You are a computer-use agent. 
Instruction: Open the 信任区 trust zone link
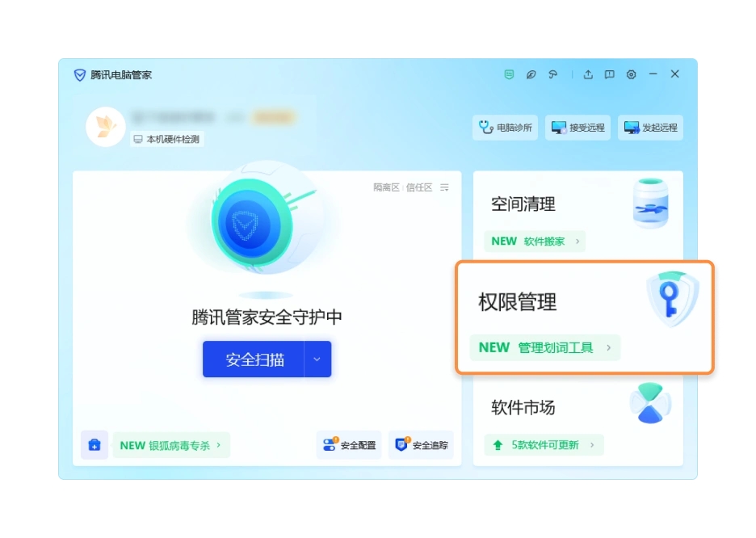pos(419,187)
